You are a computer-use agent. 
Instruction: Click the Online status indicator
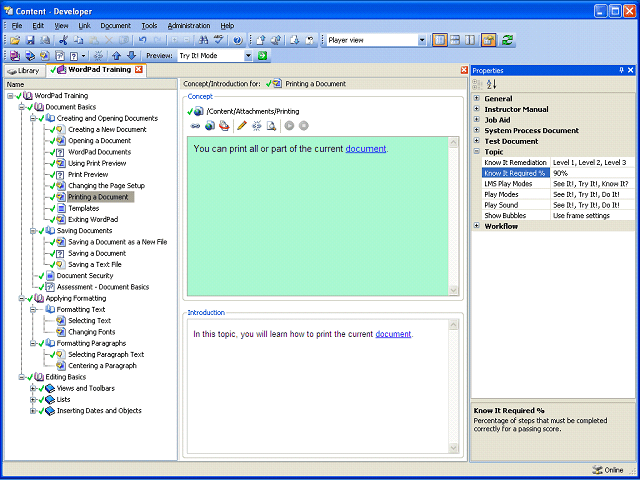608,470
